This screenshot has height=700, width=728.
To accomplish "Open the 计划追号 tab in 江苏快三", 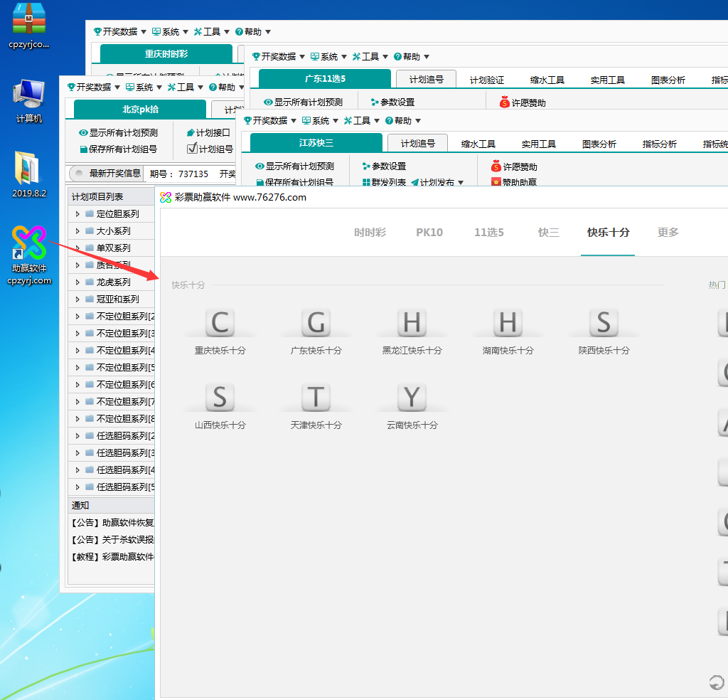I will click(418, 144).
